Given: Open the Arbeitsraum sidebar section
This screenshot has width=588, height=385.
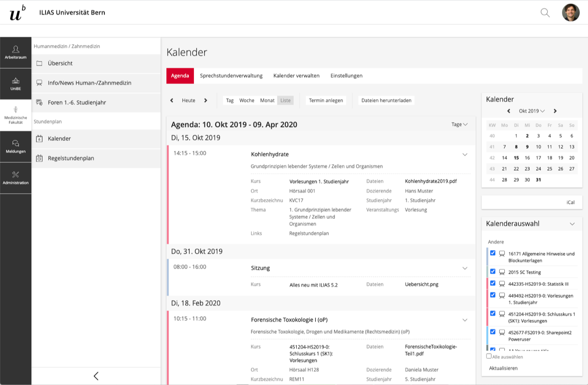Looking at the screenshot, I should 16,53.
